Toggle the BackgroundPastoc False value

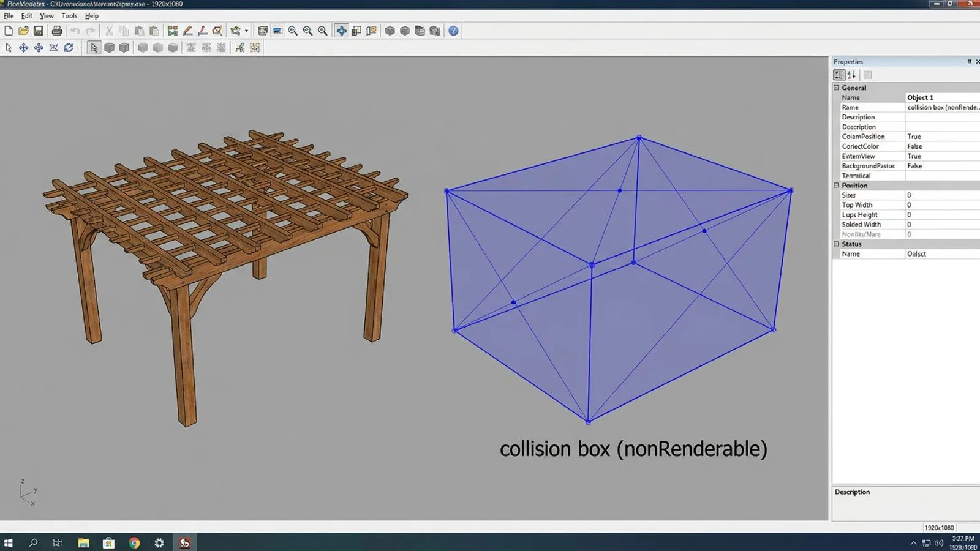[943, 166]
